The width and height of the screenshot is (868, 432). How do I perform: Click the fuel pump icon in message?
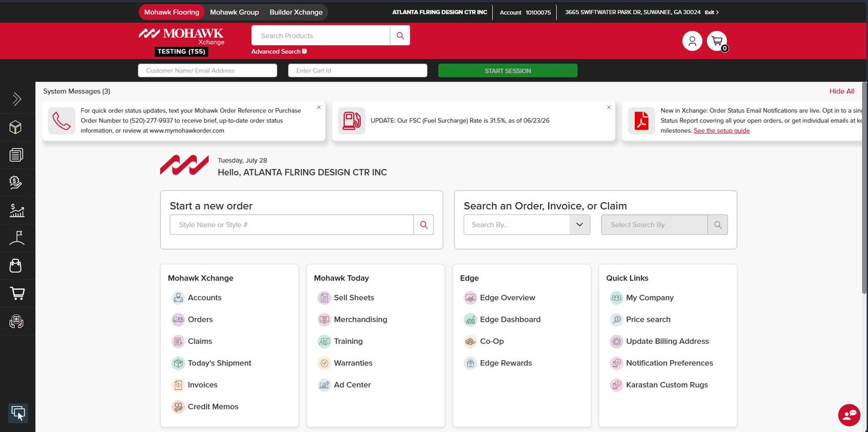pyautogui.click(x=351, y=121)
